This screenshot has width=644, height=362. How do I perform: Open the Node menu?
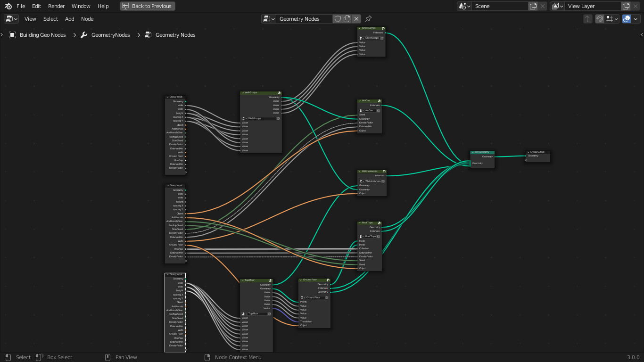87,19
